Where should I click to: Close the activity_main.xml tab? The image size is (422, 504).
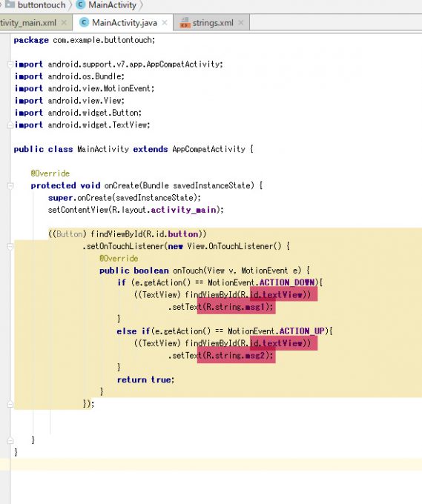click(64, 22)
